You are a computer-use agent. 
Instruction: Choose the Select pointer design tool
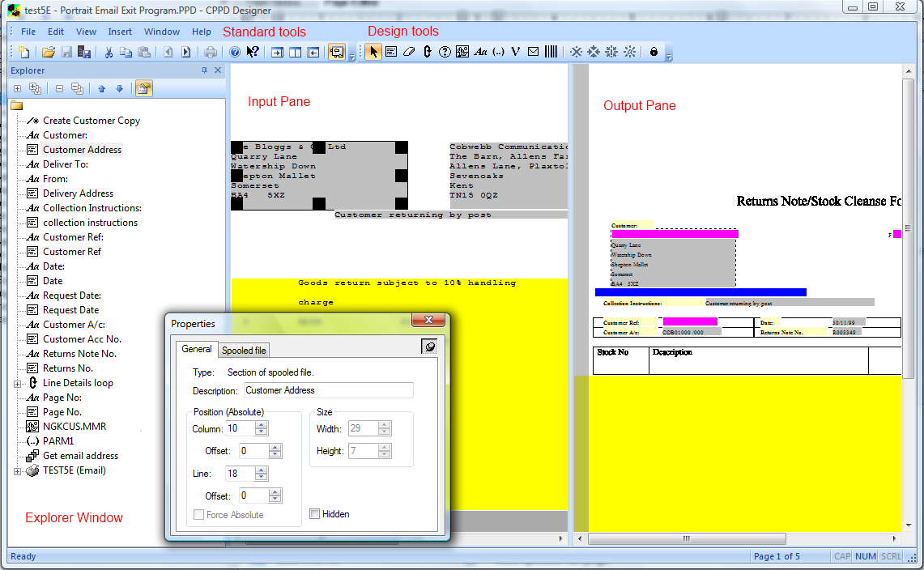[x=373, y=52]
